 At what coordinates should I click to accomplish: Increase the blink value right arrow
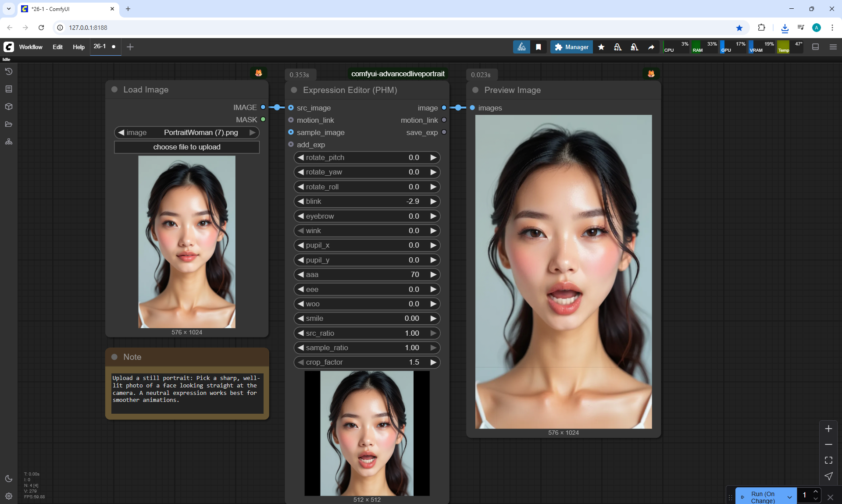coord(433,201)
